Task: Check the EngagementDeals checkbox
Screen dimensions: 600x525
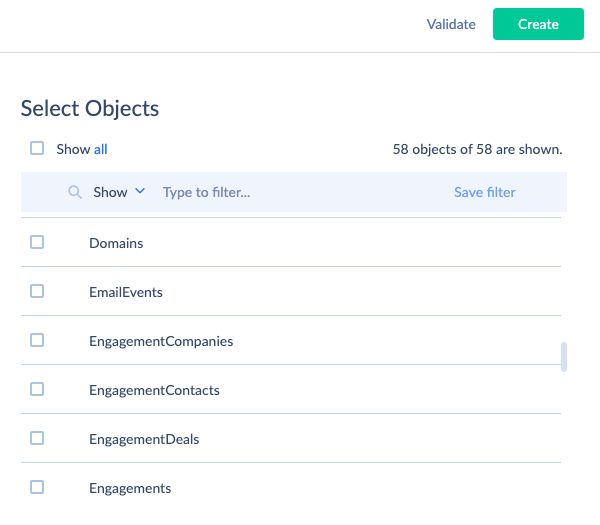Action: [37, 438]
